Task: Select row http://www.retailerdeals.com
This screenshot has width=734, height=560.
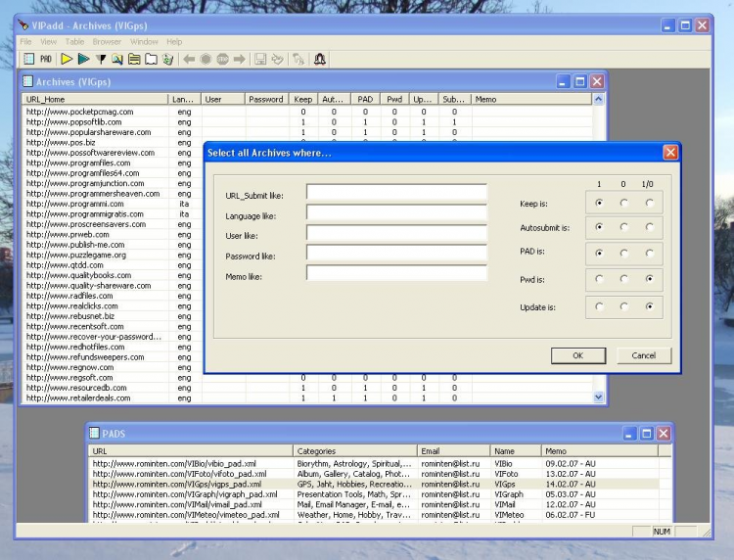Action: coord(306,398)
